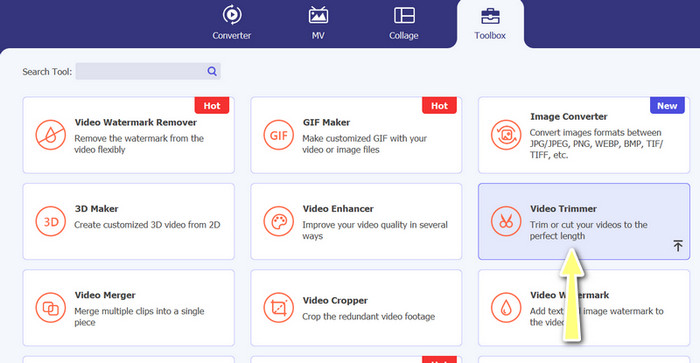Viewport: 700px width, 363px height.
Task: Open the Video Watermark Remover title
Action: pyautogui.click(x=136, y=122)
